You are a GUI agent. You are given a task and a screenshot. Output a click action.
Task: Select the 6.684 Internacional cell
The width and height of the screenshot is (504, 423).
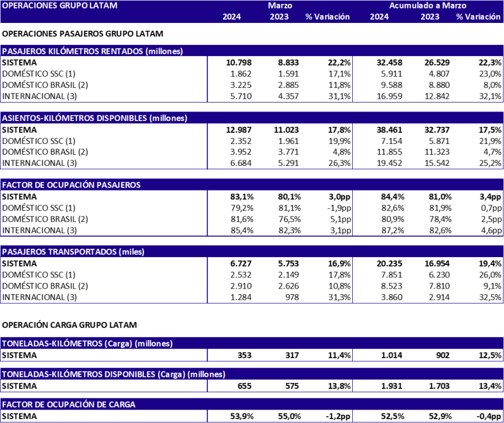[241, 163]
